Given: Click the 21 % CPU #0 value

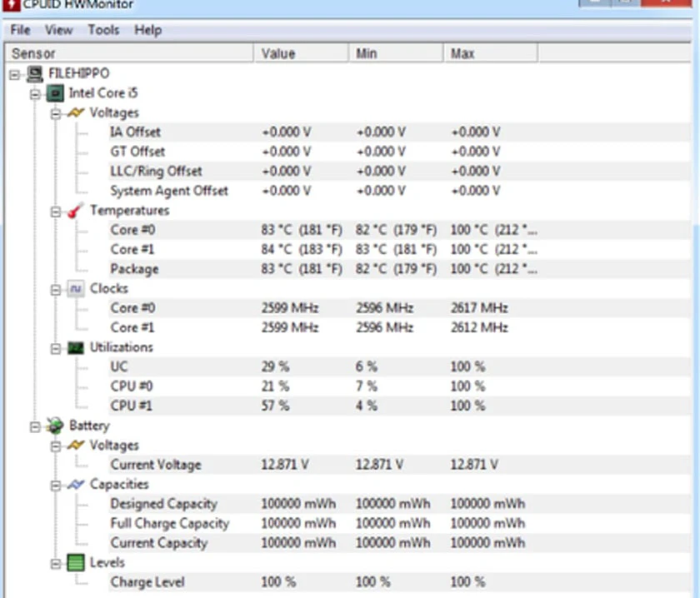Looking at the screenshot, I should point(275,386).
